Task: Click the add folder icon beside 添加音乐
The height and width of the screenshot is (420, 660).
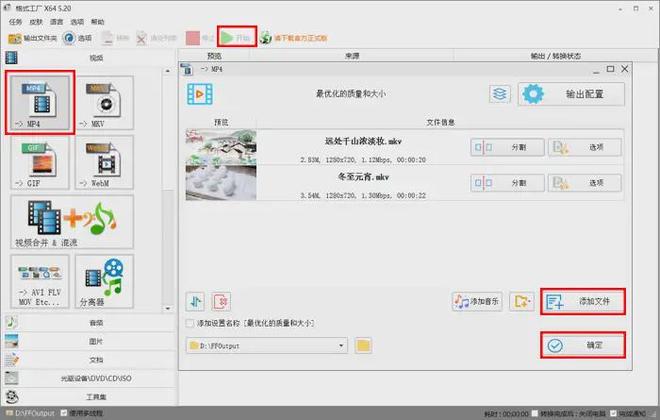Action: [522, 301]
